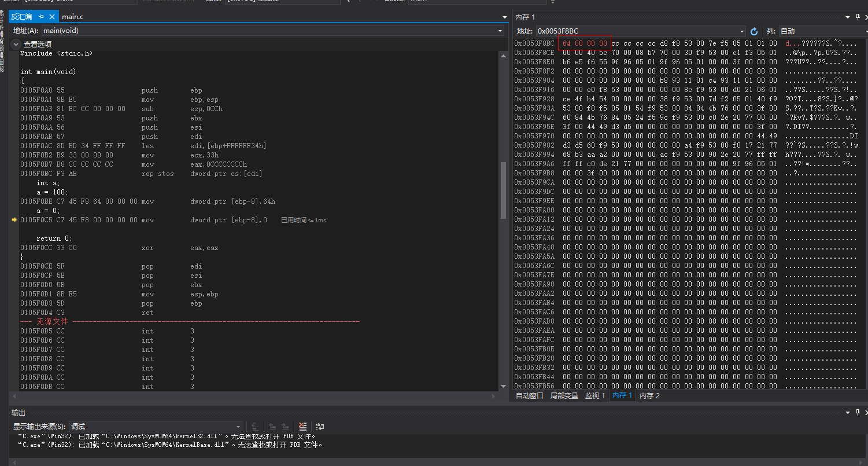Switch to the 监视 1 tab
The height and width of the screenshot is (466, 868).
coord(595,396)
